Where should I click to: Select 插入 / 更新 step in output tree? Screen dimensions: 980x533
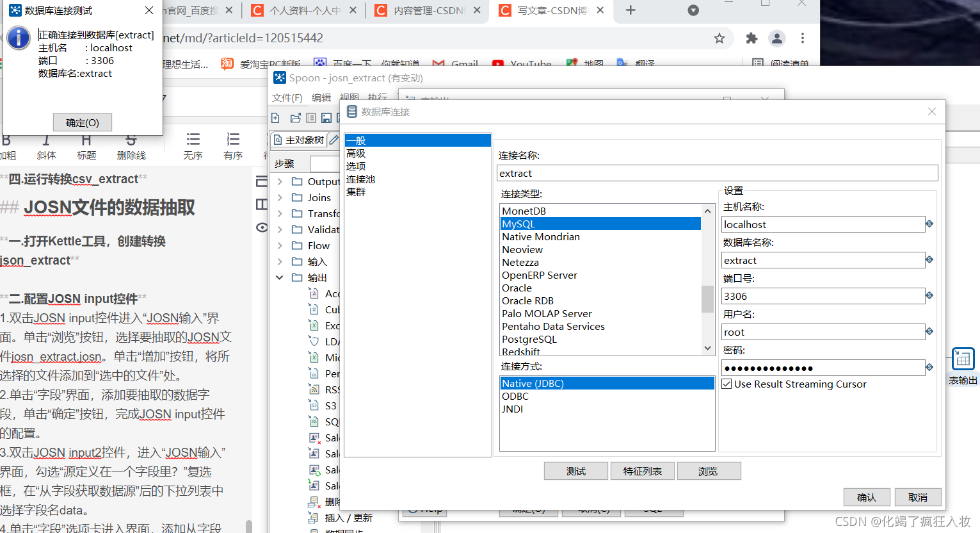[348, 518]
